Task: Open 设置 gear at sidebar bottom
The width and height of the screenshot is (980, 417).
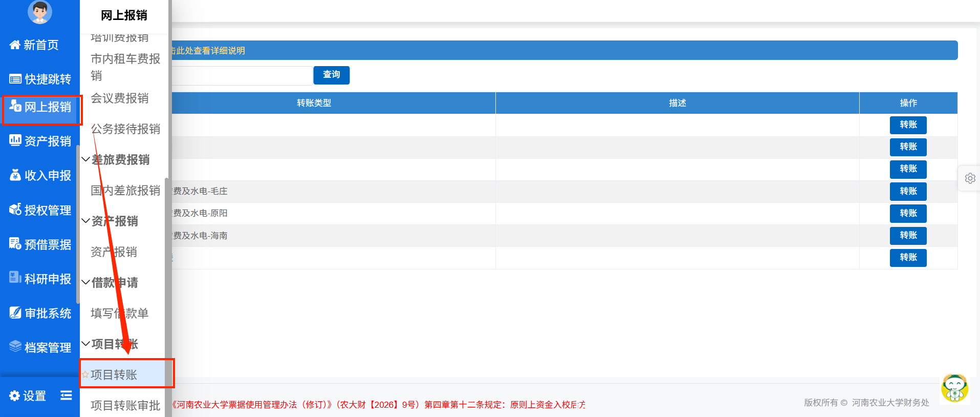Action: point(14,396)
